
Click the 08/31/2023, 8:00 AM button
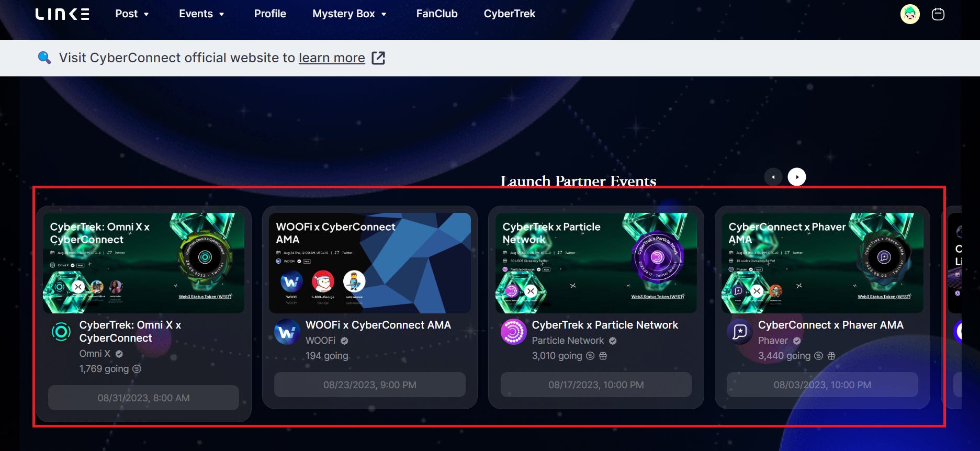click(x=143, y=398)
